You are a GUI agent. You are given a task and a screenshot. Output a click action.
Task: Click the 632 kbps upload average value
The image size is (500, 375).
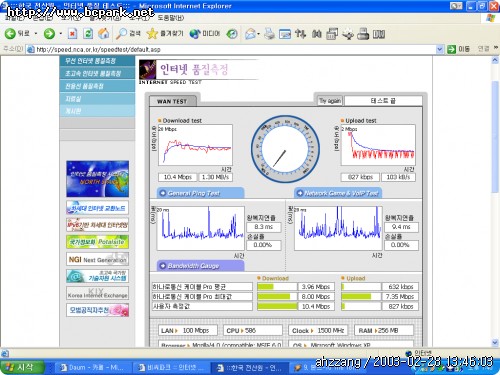click(x=400, y=287)
